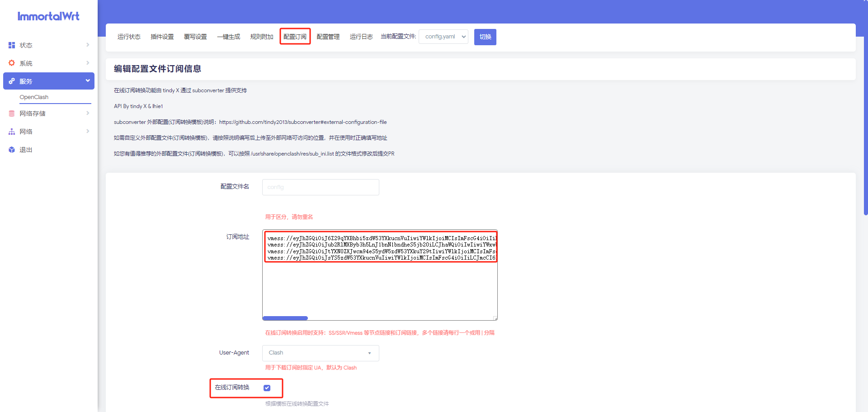
Task: Open the 运行日志 tab
Action: 361,37
